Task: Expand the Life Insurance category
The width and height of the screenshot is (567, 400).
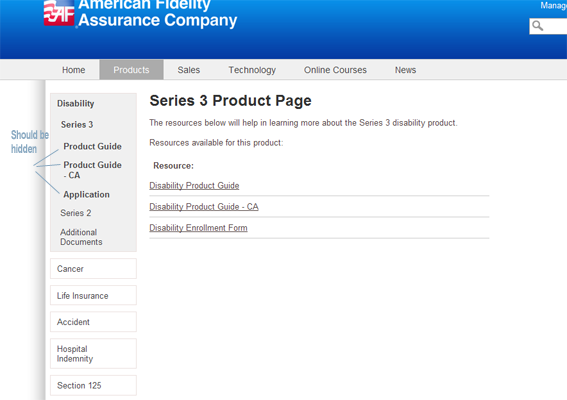Action: click(x=93, y=295)
